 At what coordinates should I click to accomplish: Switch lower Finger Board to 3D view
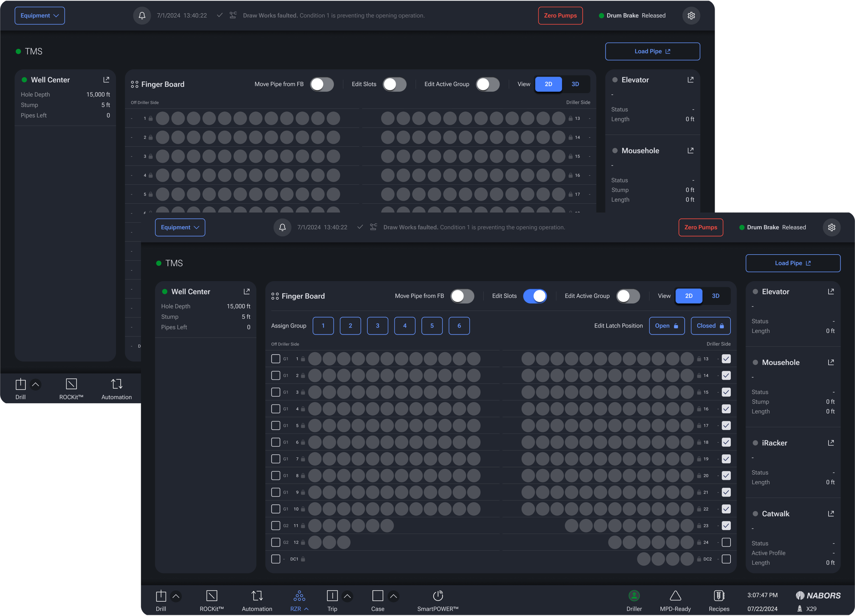[x=715, y=296]
